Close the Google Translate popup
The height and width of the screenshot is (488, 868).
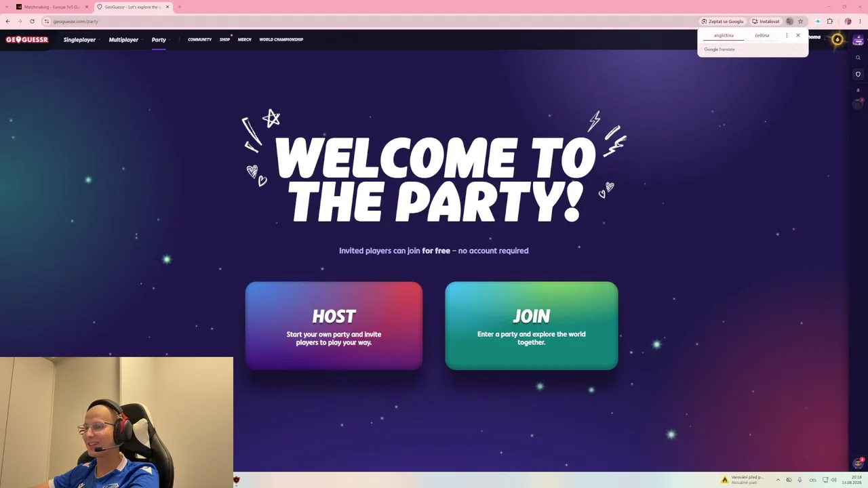[x=798, y=35]
